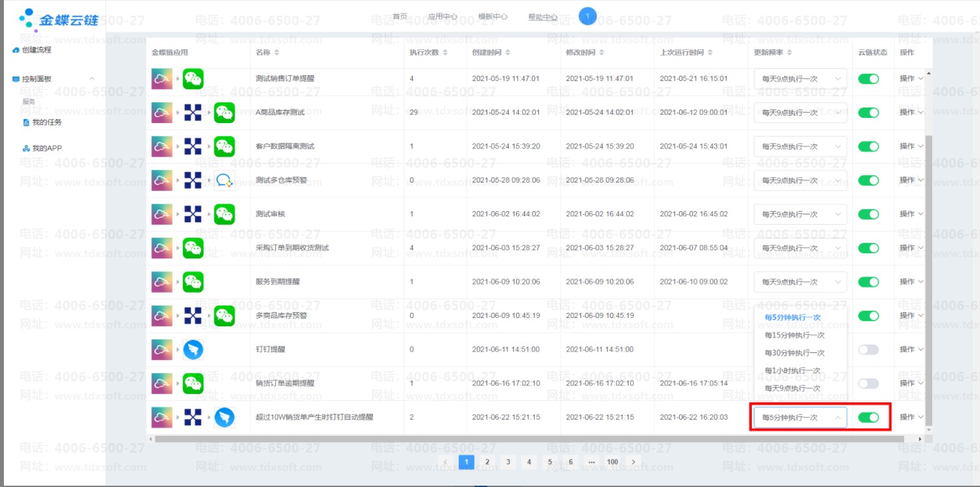Open 我的任务 in the sidebar

(47, 122)
